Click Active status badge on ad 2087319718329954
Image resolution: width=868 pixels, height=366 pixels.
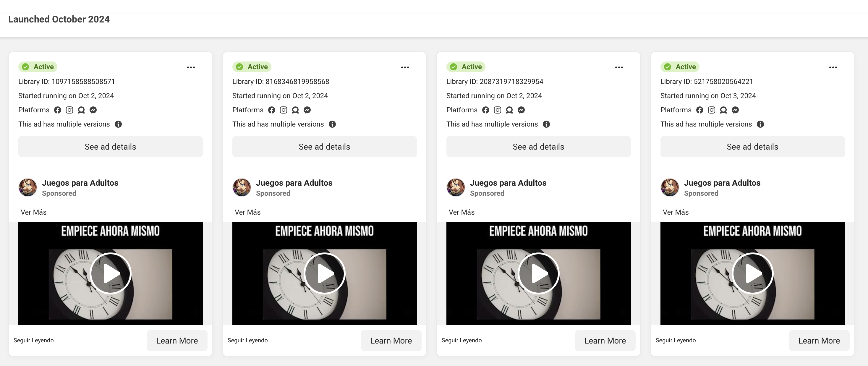point(466,67)
